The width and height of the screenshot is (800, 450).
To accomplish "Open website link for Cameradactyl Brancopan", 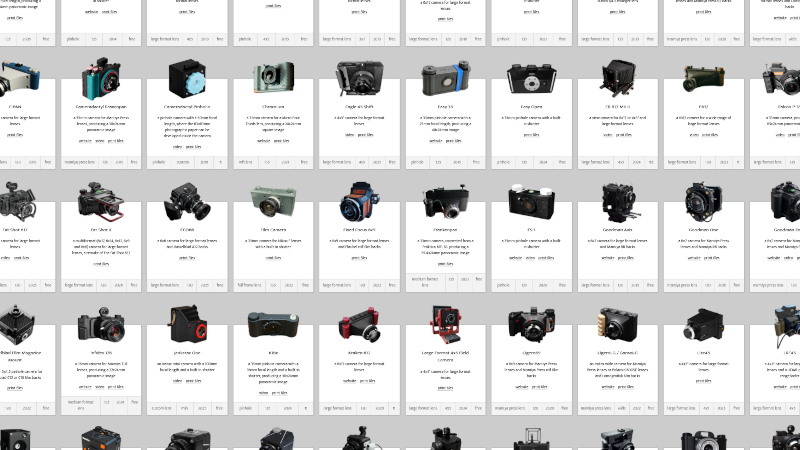I will click(x=85, y=141).
